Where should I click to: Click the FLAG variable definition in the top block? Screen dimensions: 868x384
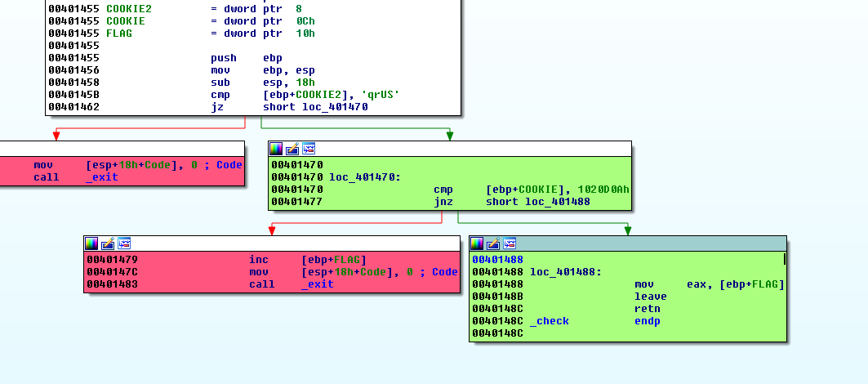[x=119, y=33]
